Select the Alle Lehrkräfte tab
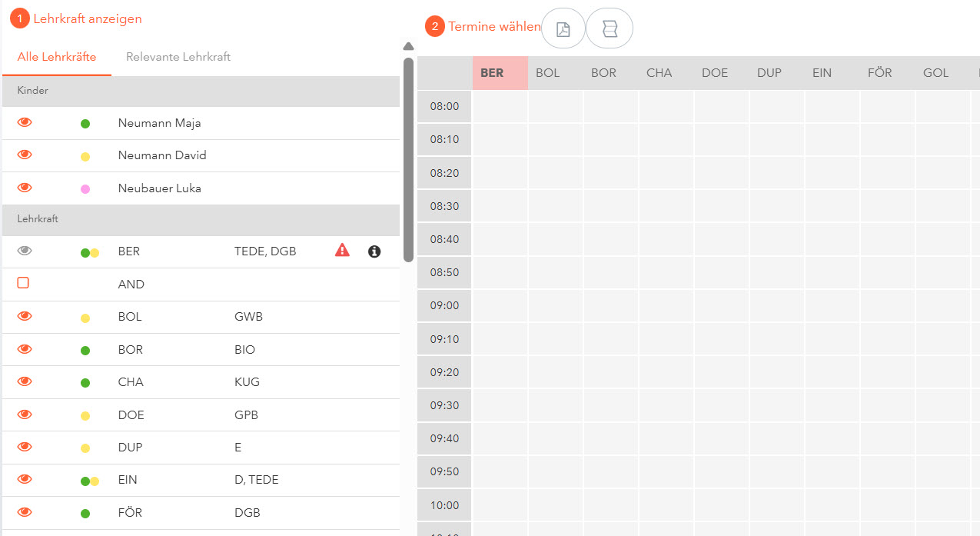980x536 pixels. coord(57,57)
